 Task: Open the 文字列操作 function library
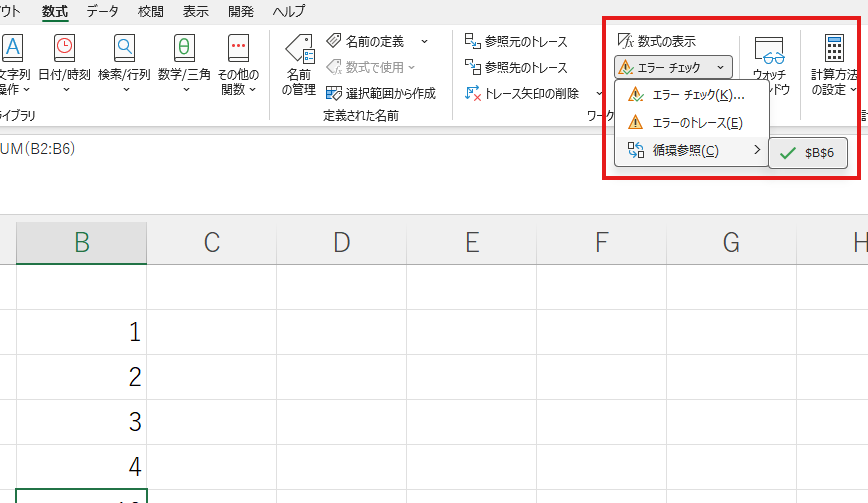tap(14, 64)
